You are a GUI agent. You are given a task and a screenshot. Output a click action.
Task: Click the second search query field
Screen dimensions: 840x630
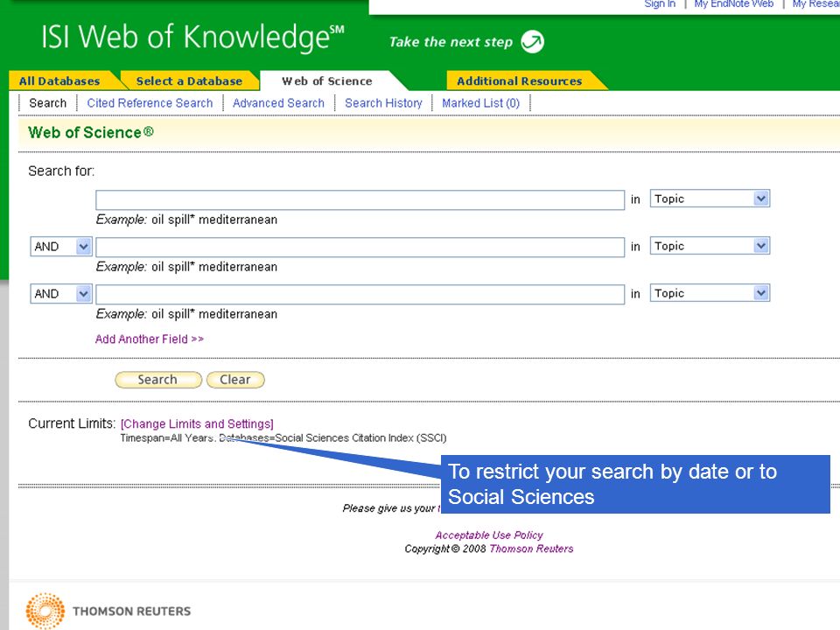(x=360, y=247)
